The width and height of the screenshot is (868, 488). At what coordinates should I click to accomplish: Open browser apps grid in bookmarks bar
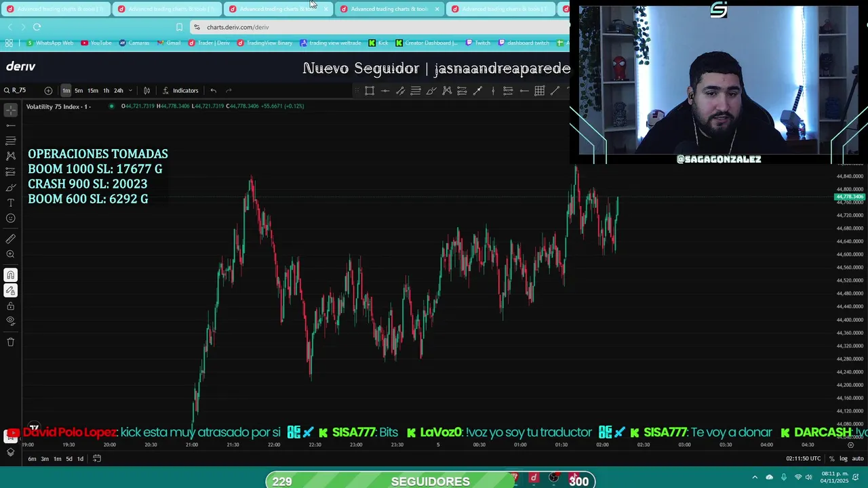click(9, 43)
